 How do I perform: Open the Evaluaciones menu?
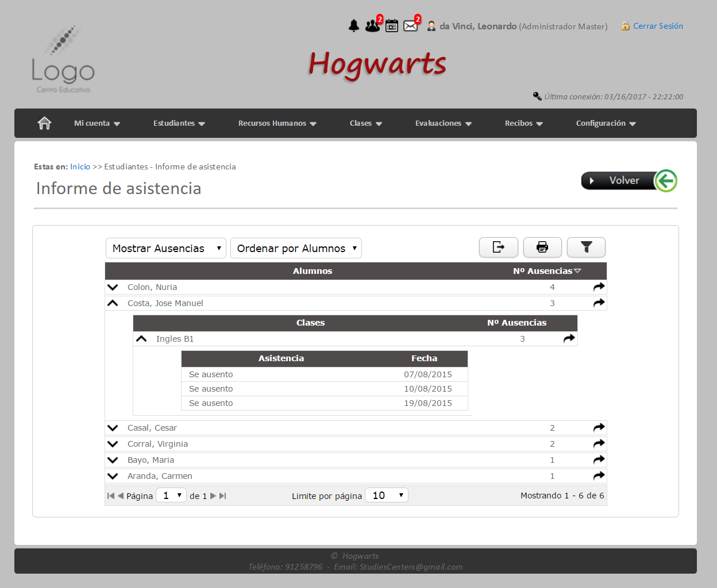click(x=443, y=123)
